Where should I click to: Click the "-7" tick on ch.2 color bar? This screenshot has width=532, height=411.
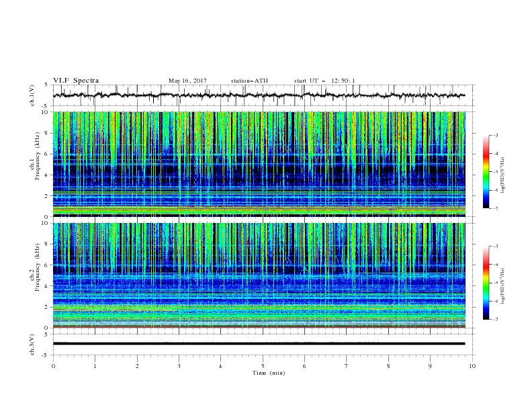[496, 319]
